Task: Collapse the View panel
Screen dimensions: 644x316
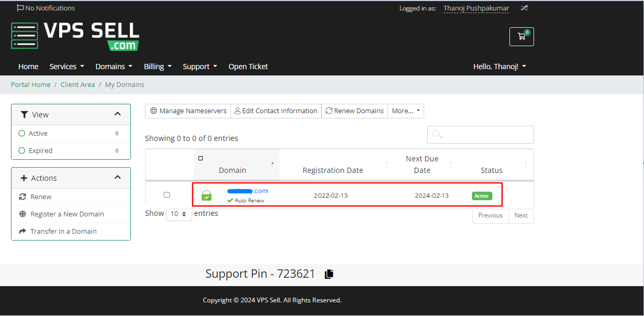Action: pyautogui.click(x=117, y=114)
